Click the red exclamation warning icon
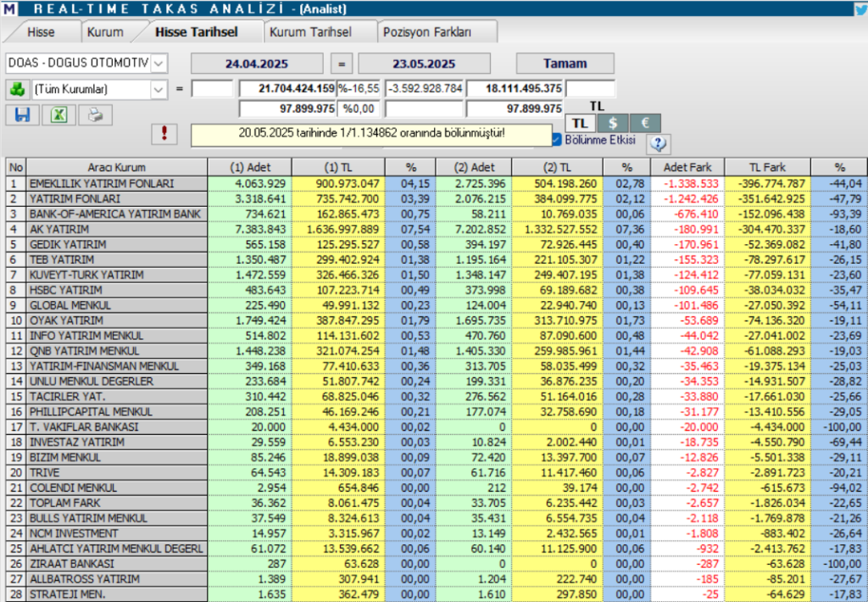This screenshot has width=868, height=602. 165,133
